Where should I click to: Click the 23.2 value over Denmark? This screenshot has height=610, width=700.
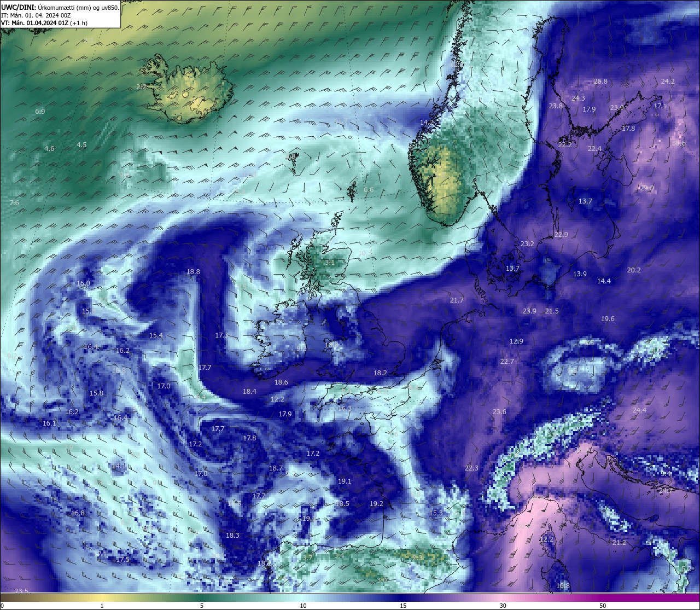[527, 244]
